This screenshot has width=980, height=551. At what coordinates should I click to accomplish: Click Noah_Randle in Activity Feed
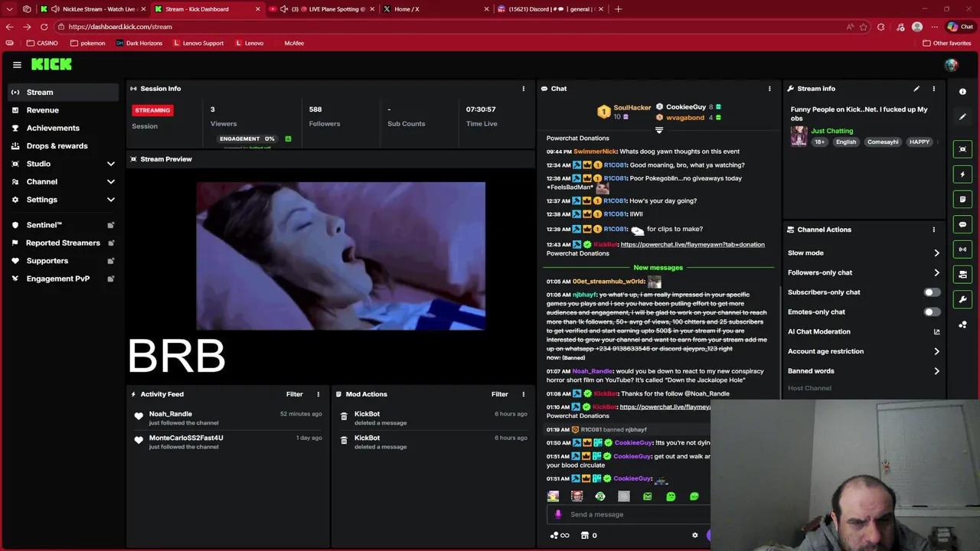tap(171, 414)
